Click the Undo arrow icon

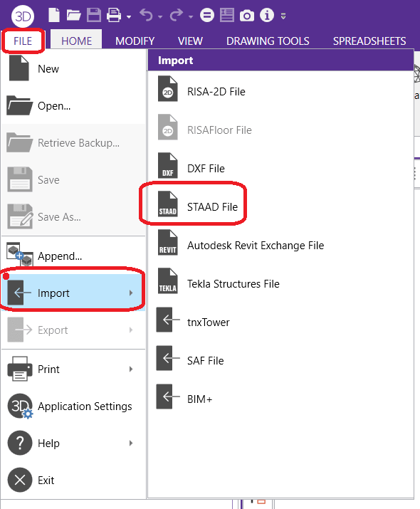coord(146,15)
